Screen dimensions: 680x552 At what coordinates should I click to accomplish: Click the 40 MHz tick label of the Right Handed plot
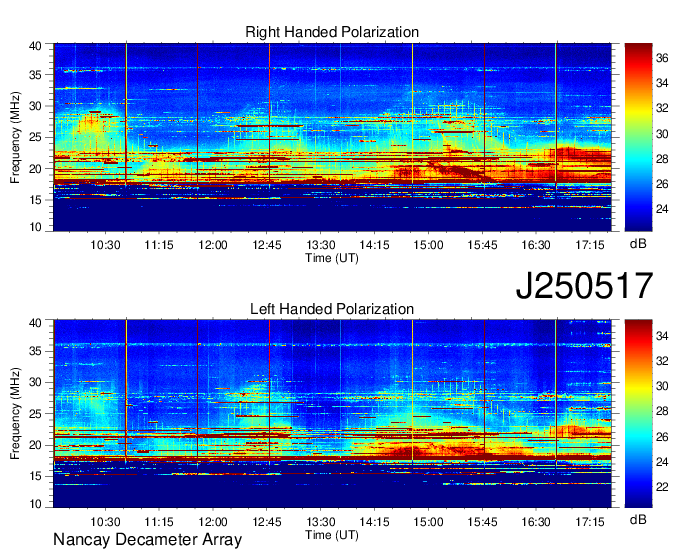tap(35, 46)
